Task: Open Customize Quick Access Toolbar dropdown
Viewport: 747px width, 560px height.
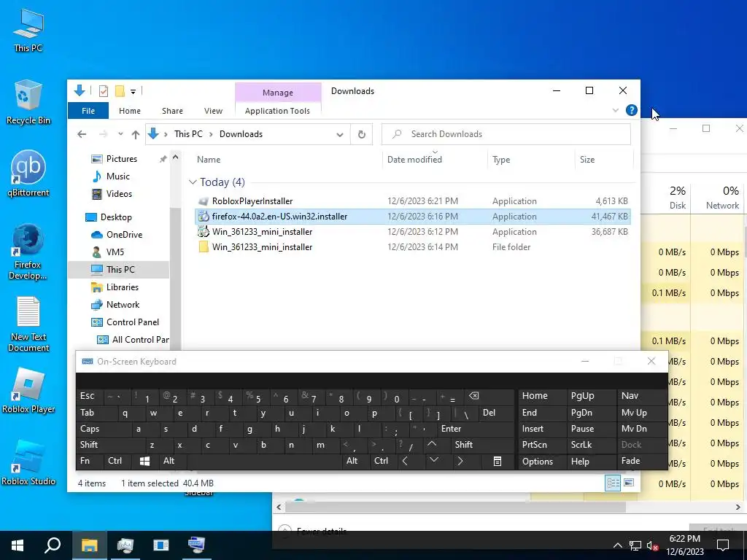Action: (x=133, y=91)
